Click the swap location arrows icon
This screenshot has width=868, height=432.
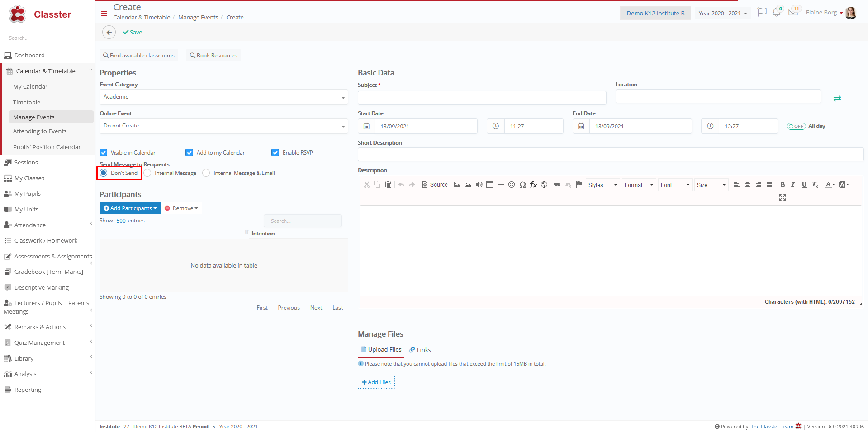837,98
